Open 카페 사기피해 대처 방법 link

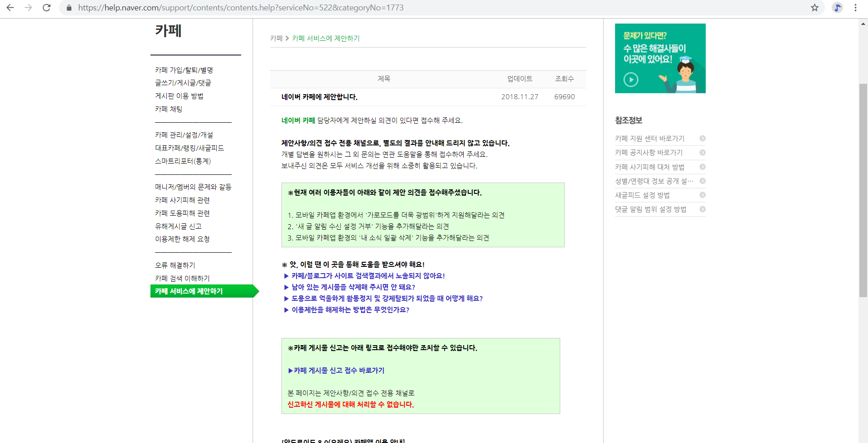pyautogui.click(x=650, y=167)
